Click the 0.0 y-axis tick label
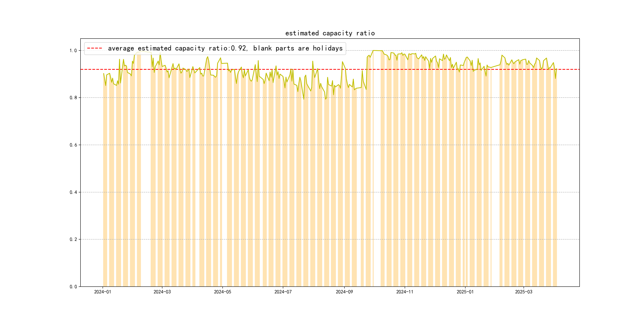Image resolution: width=644 pixels, height=322 pixels. tap(73, 286)
